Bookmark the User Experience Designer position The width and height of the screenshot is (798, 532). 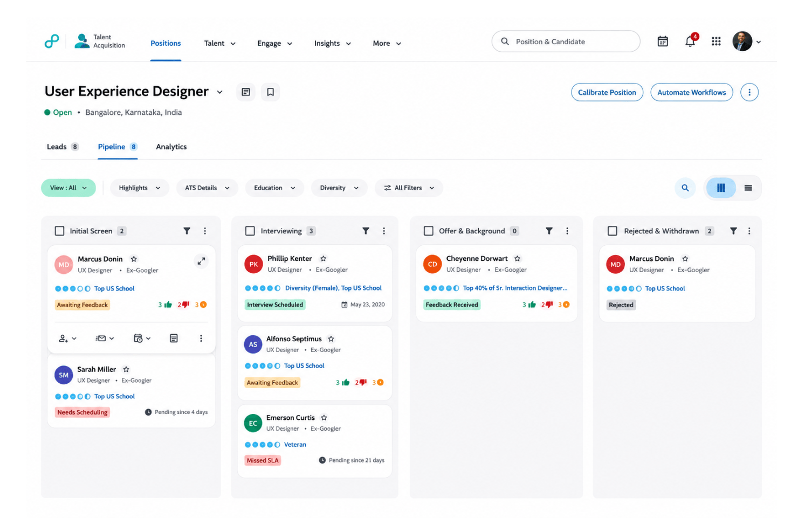click(x=271, y=92)
